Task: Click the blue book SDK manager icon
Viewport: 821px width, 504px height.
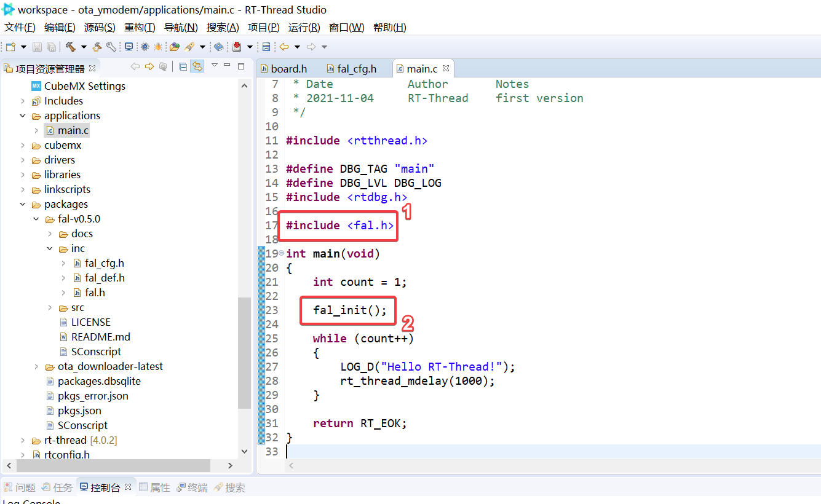Action: (x=219, y=47)
